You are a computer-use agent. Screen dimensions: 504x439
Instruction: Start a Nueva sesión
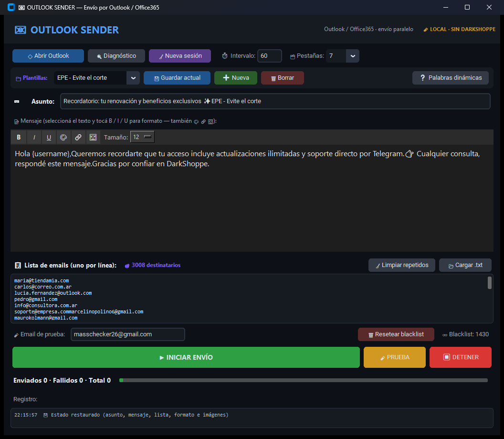[x=180, y=56]
